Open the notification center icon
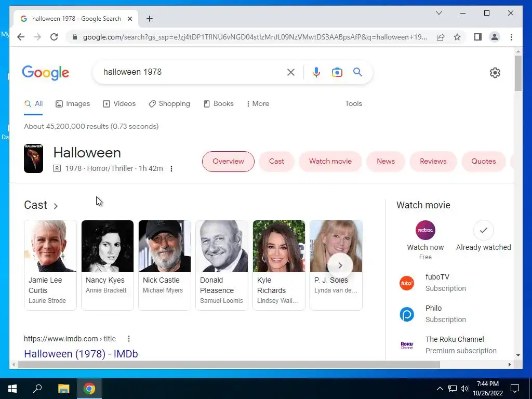The width and height of the screenshot is (532, 399). 515,389
